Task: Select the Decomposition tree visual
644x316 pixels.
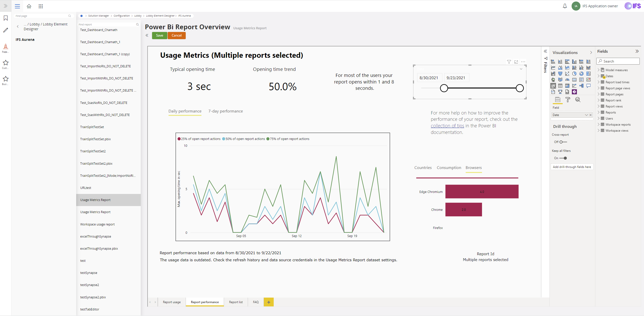Action: (581, 86)
